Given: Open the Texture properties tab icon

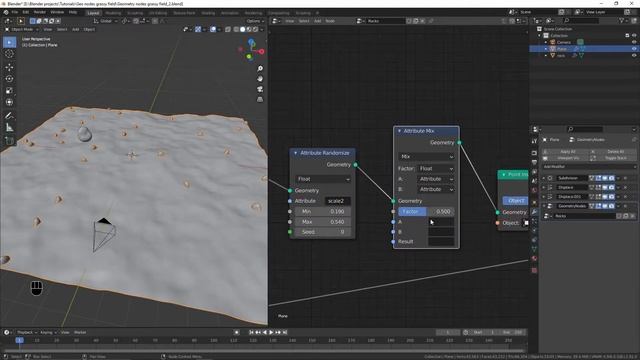Looking at the screenshot, I should 534,270.
